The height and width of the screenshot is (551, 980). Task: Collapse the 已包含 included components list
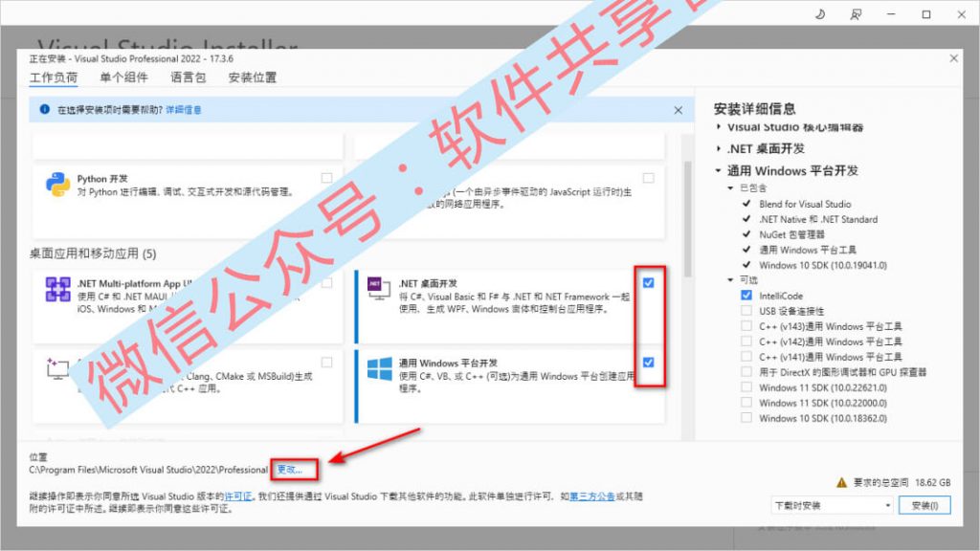coord(730,187)
